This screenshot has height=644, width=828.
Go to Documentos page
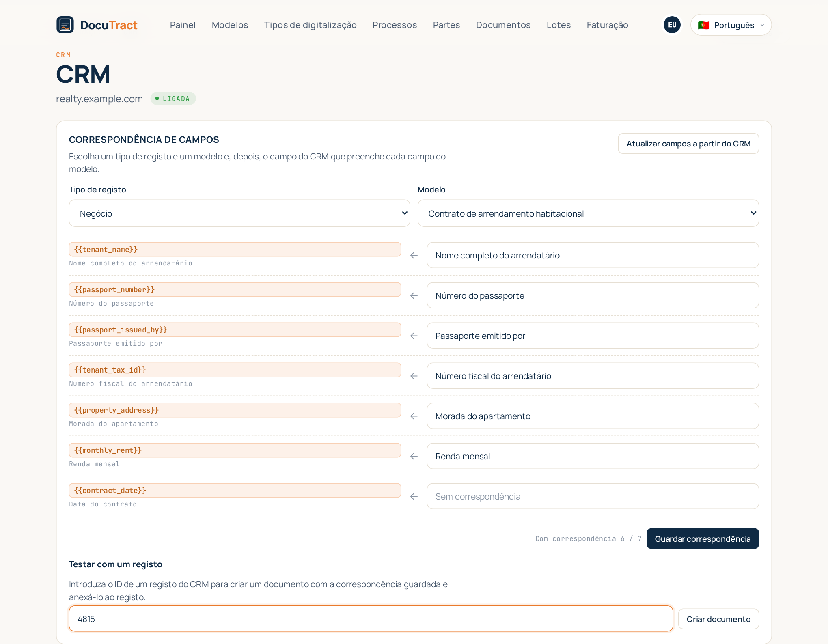pos(503,25)
